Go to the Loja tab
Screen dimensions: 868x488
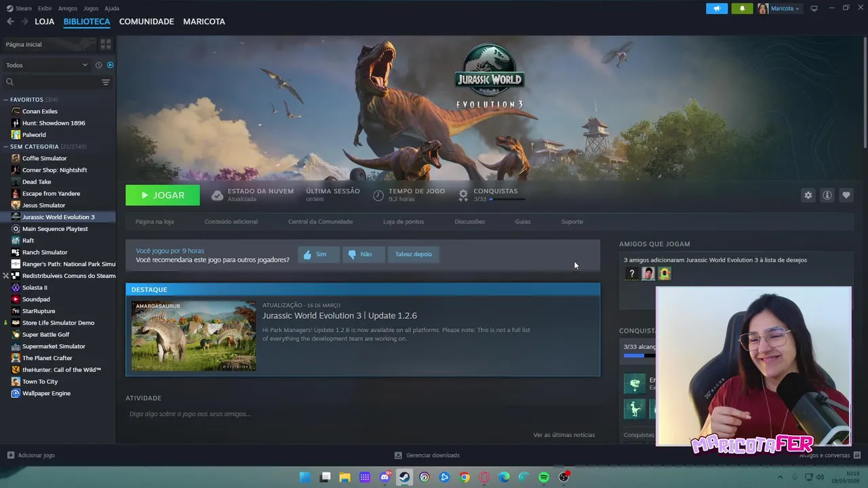tap(44, 22)
